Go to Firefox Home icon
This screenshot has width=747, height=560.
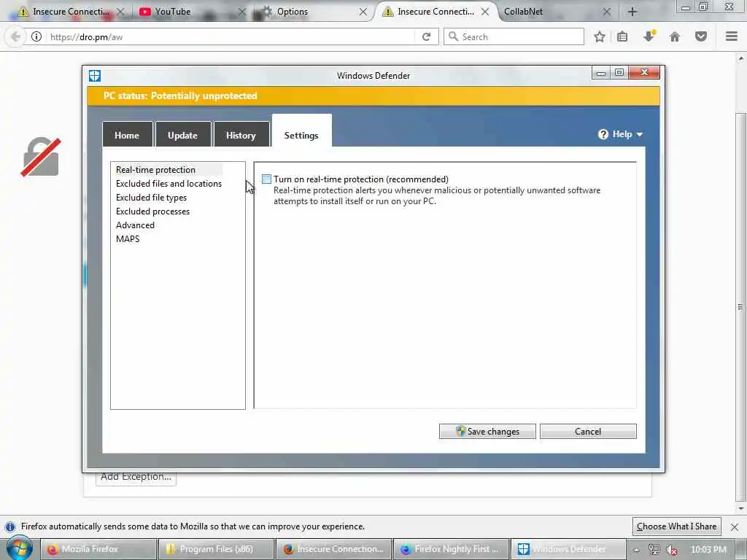675,36
